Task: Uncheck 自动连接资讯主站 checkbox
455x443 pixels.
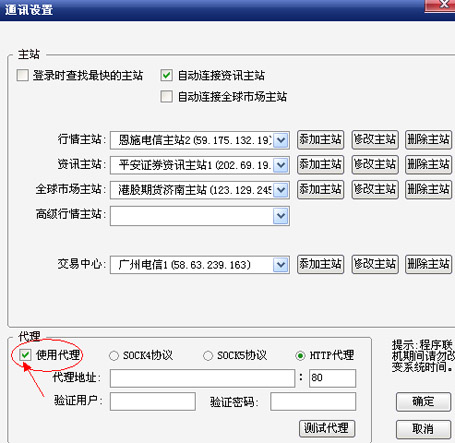Action: point(166,75)
